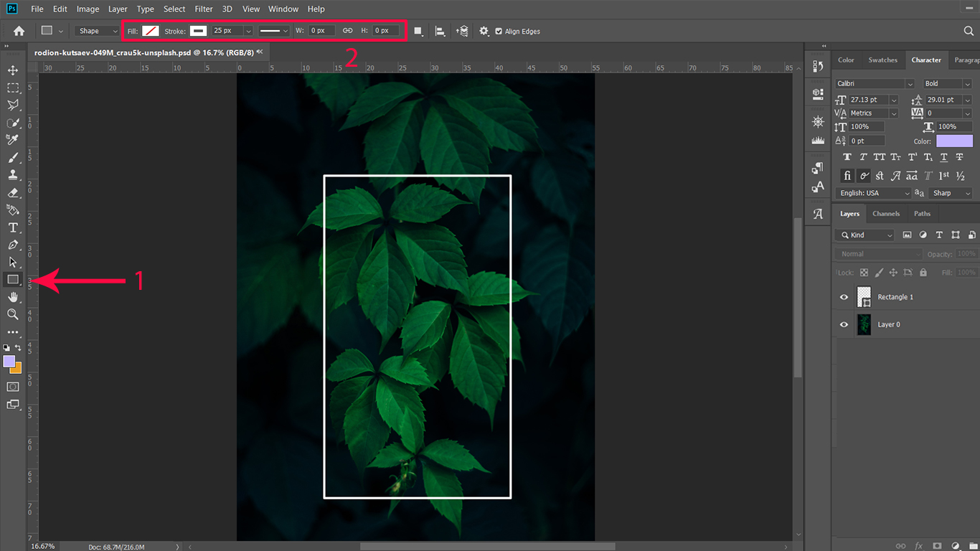Click the Quick Mask mode icon
This screenshot has height=551, width=980.
(x=13, y=387)
